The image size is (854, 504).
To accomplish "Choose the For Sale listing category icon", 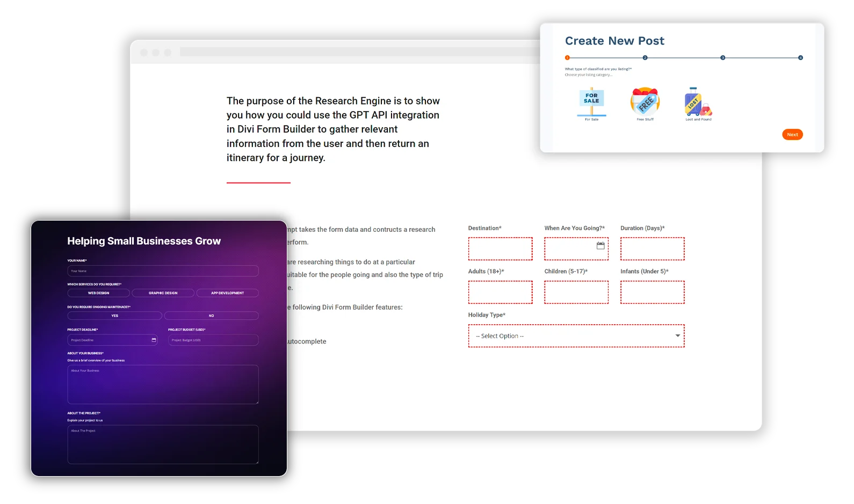I will (x=591, y=101).
